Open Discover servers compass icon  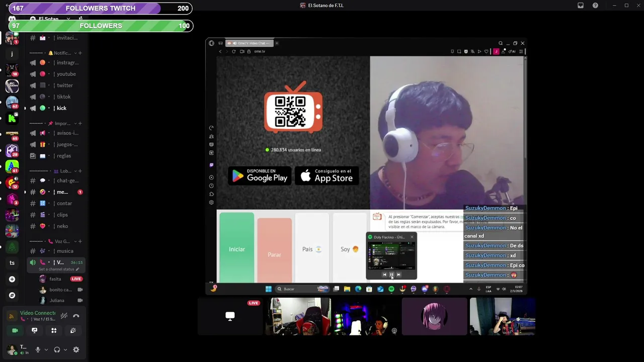click(x=12, y=295)
